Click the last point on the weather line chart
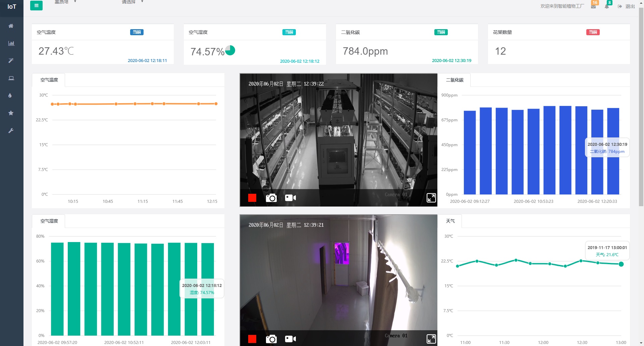Viewport: 644px width, 346px height. coord(621,264)
